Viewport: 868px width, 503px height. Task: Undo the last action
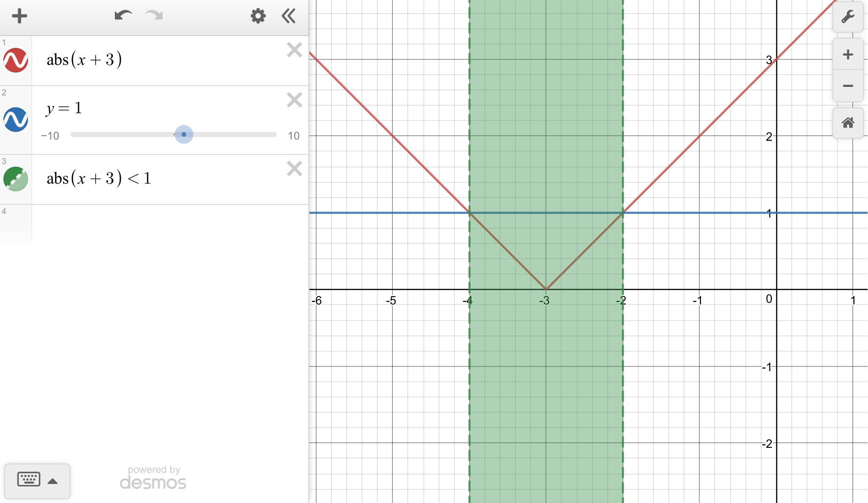pos(123,16)
